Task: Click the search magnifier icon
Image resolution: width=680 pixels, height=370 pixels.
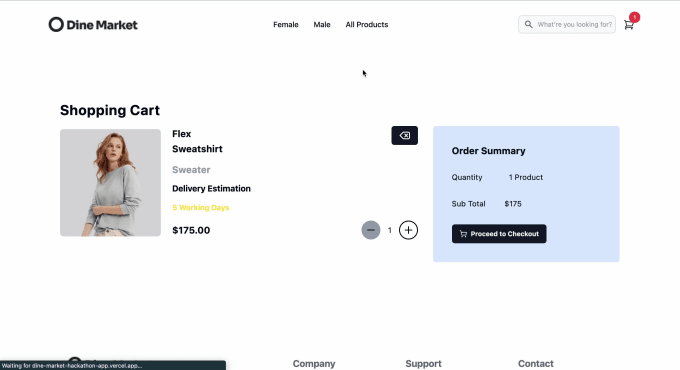Action: click(x=528, y=24)
